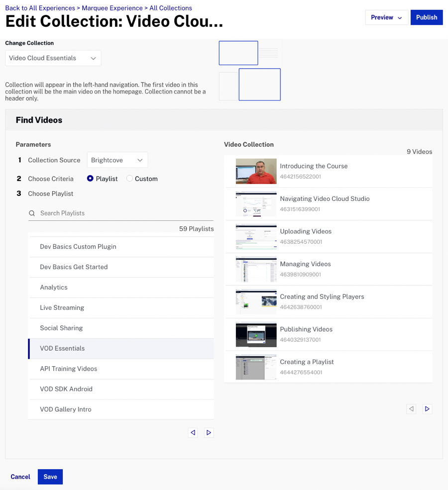448x490 pixels.
Task: Select the Dev Basics Get Started playlist
Action: coord(121,267)
